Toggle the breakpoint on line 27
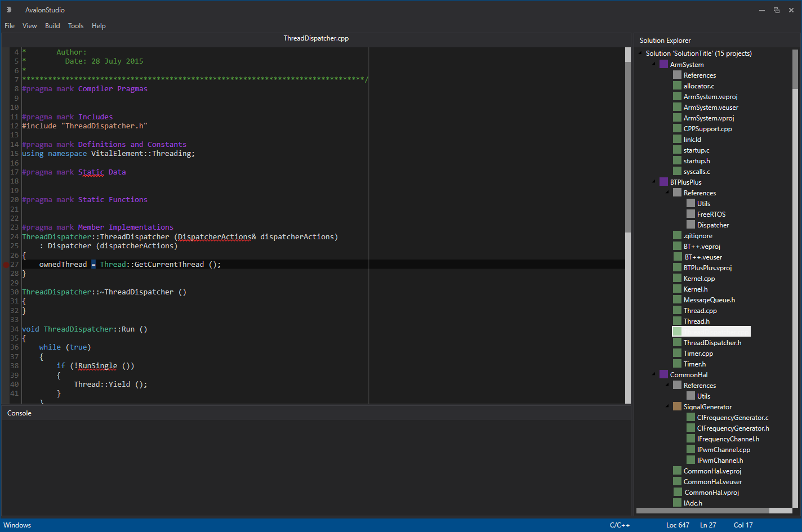Viewport: 802px width, 532px height. [6, 265]
